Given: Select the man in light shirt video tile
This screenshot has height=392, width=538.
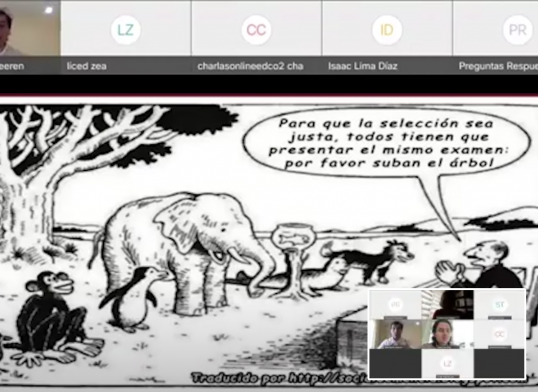Looking at the screenshot, I should (395, 334).
